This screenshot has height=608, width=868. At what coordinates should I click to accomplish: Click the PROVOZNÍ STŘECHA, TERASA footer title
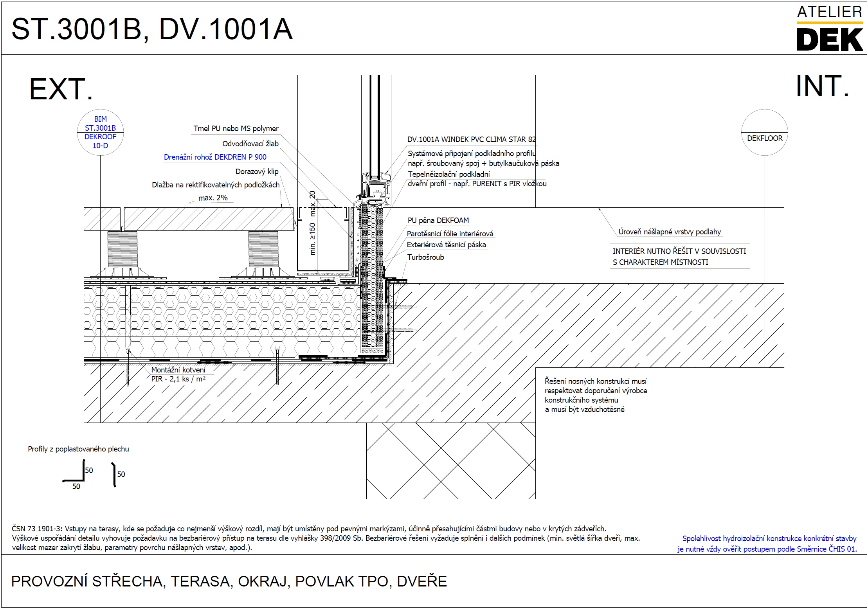229,581
